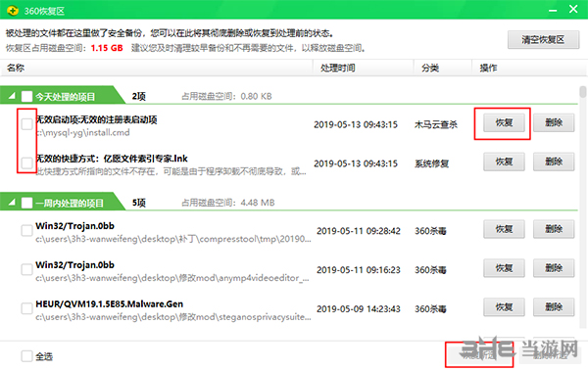Click the vertical scrollbar thumb

pyautogui.click(x=582, y=92)
